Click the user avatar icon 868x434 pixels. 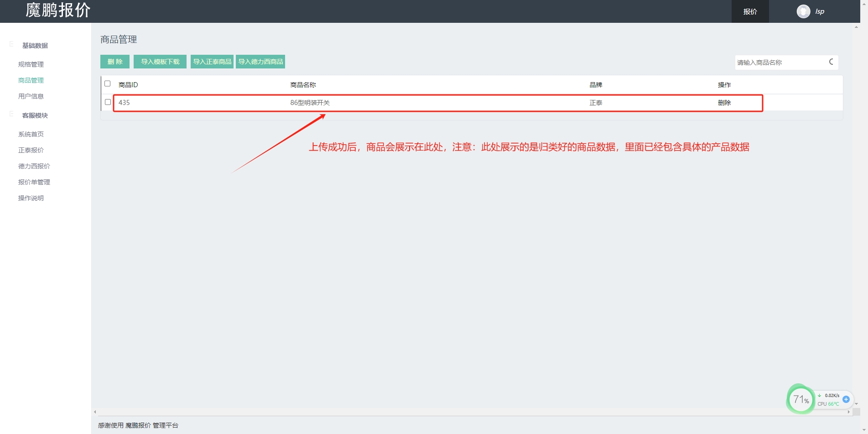(x=803, y=11)
